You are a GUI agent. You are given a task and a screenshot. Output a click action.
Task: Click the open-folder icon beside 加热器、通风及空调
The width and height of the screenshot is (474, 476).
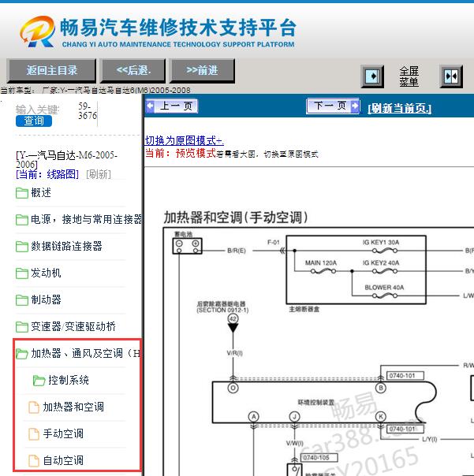click(x=22, y=354)
